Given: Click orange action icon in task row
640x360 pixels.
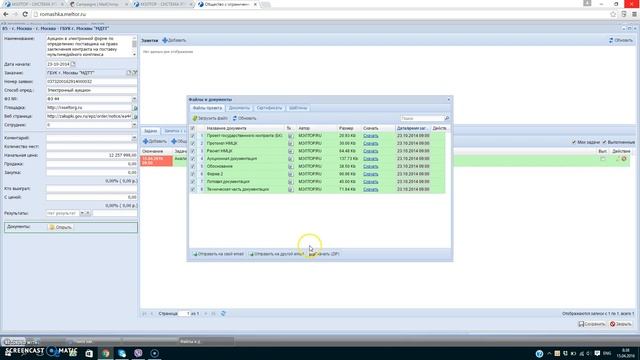Looking at the screenshot, I should (x=624, y=159).
